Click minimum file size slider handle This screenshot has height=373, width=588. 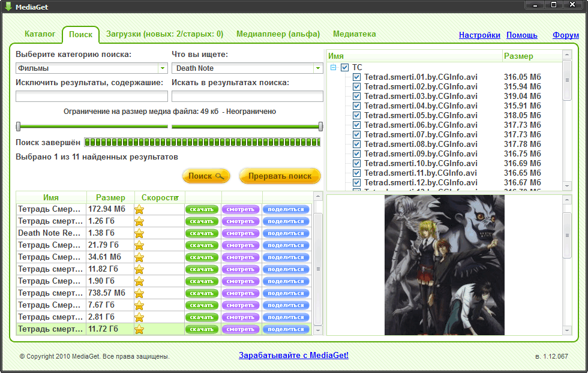[x=18, y=127]
